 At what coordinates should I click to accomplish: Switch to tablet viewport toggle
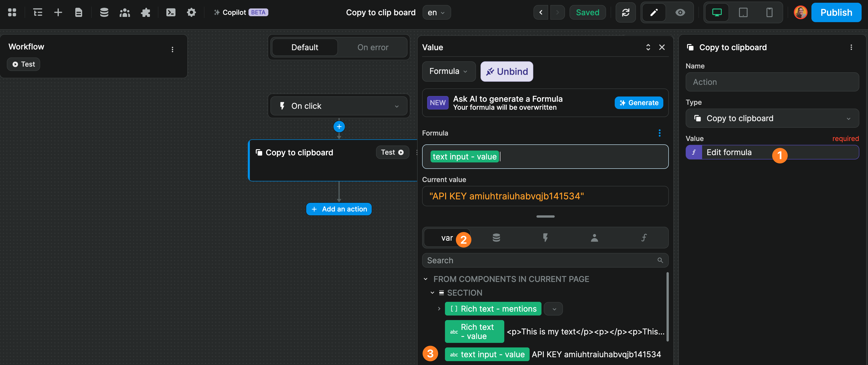(x=743, y=13)
